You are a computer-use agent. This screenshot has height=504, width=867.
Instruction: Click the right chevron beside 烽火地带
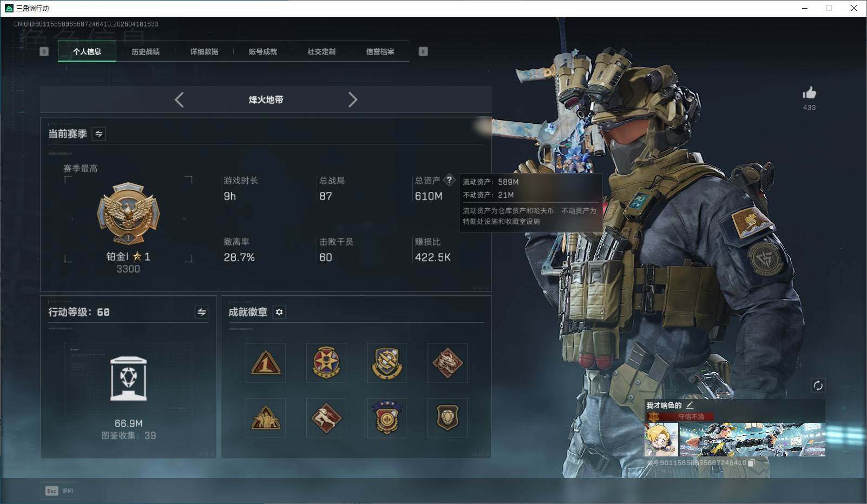tap(353, 100)
